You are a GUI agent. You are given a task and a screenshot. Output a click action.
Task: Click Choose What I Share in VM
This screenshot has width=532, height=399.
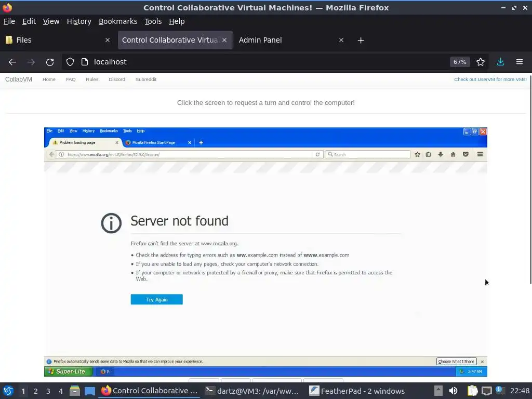(x=456, y=362)
